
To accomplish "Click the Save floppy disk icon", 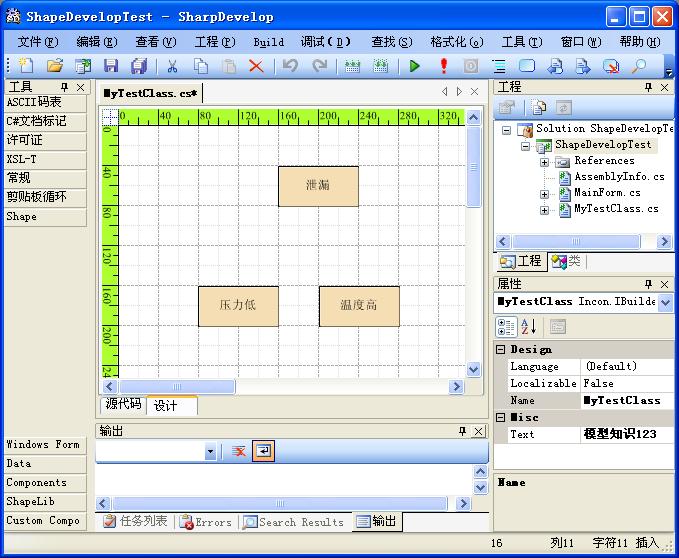I will click(111, 66).
